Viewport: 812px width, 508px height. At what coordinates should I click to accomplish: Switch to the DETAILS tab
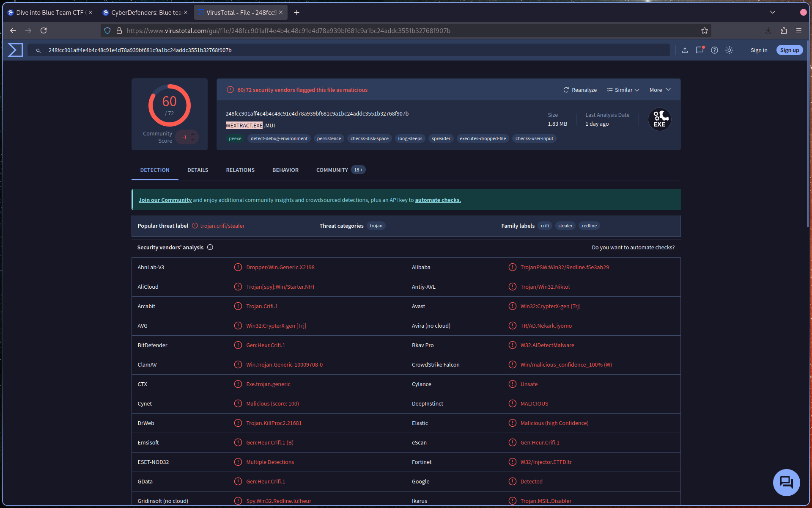point(198,170)
